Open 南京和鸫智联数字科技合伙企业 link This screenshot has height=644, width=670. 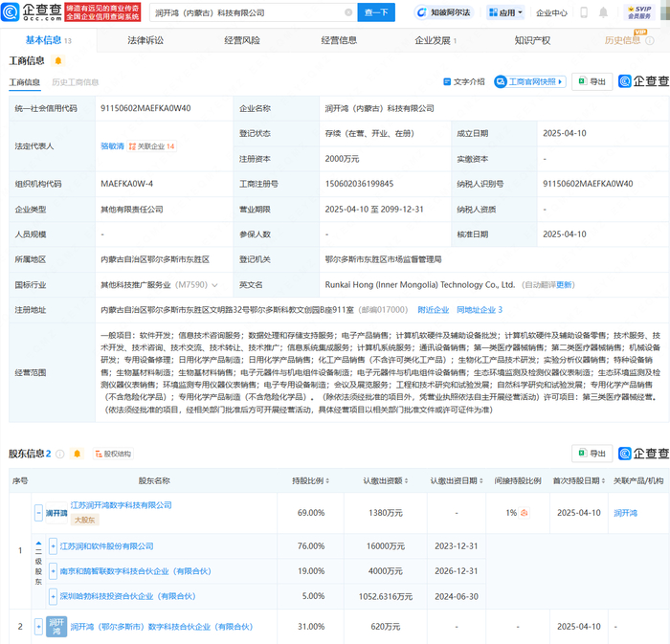pyautogui.click(x=136, y=571)
